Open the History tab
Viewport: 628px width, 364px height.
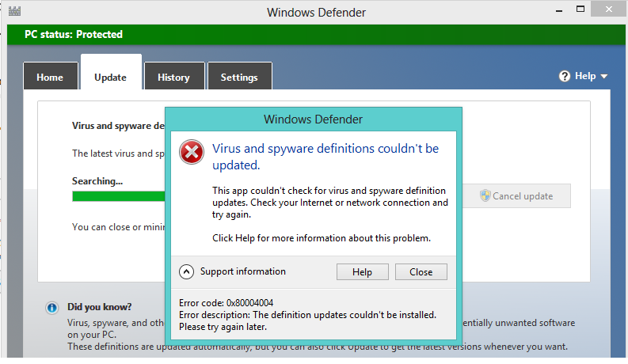pyautogui.click(x=174, y=76)
